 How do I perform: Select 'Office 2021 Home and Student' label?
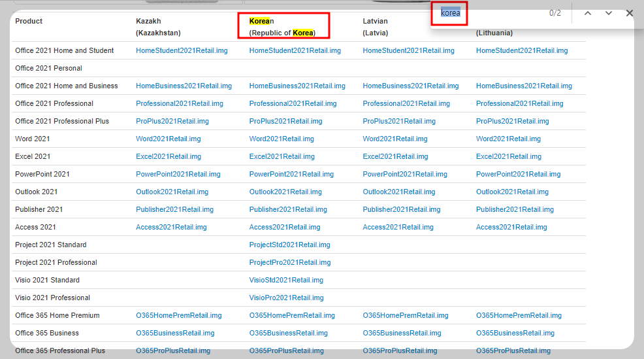(65, 50)
